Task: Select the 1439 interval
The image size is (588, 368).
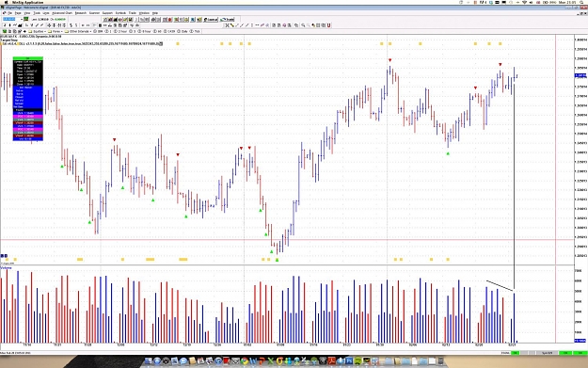Action: [170, 31]
